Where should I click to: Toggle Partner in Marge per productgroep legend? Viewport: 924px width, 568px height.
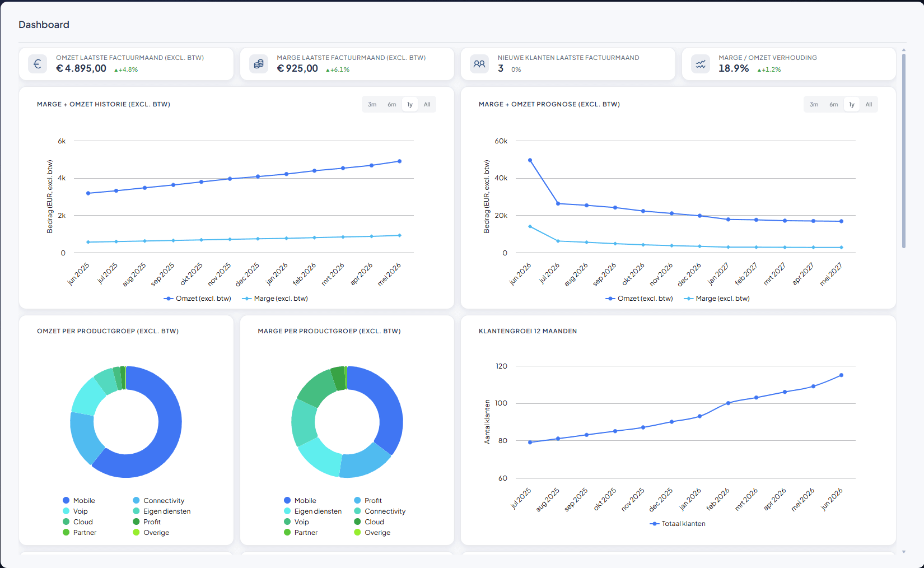[301, 533]
